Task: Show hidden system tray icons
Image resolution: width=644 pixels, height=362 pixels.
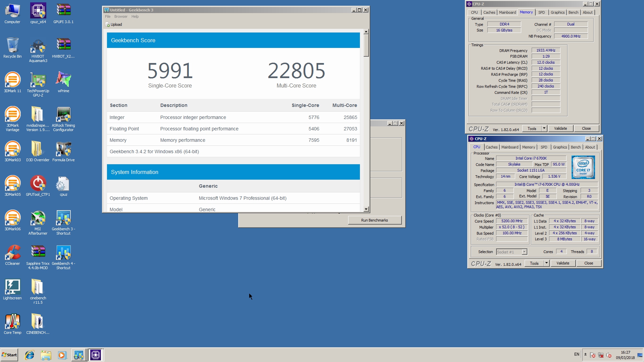Action: click(x=585, y=355)
